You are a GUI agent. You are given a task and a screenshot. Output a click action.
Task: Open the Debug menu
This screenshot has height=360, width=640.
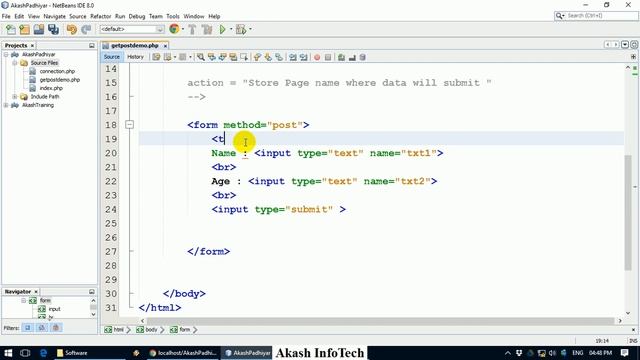(137, 16)
